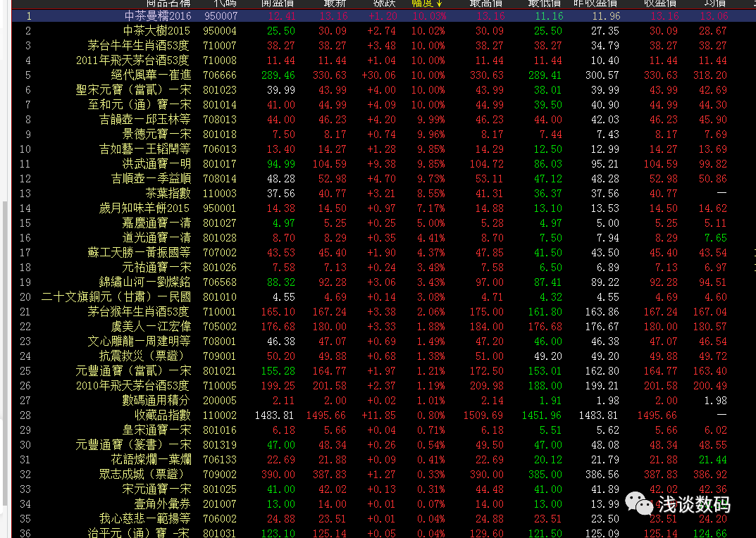Click 吉順壺—季益順 name

click(x=151, y=179)
